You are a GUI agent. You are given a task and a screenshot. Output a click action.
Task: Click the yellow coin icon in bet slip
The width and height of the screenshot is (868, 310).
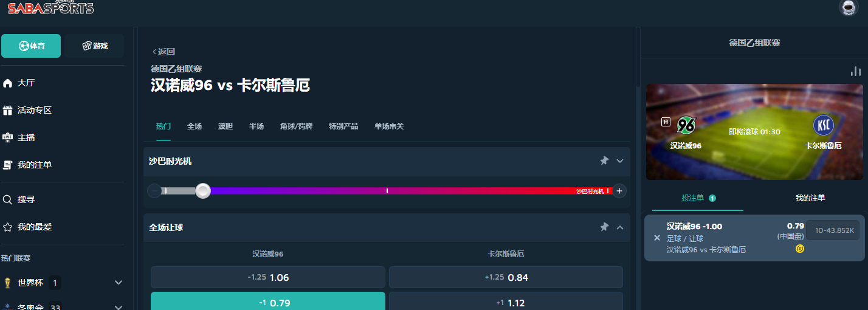pos(799,249)
